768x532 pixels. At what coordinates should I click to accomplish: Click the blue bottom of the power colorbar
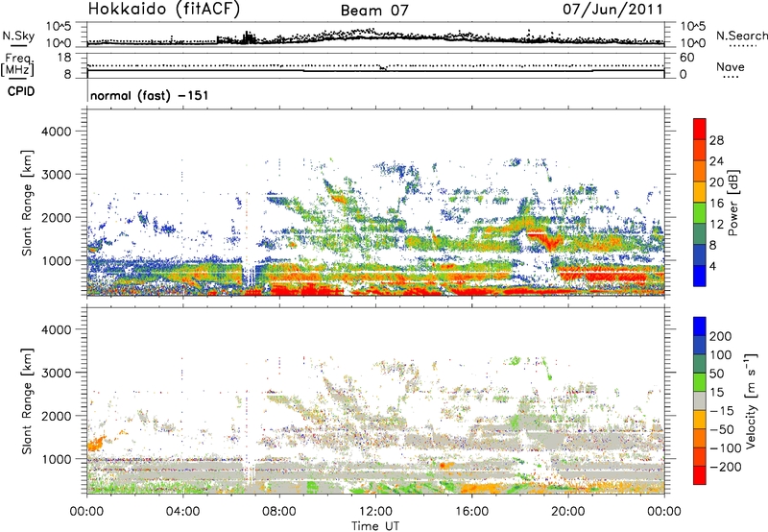700,276
